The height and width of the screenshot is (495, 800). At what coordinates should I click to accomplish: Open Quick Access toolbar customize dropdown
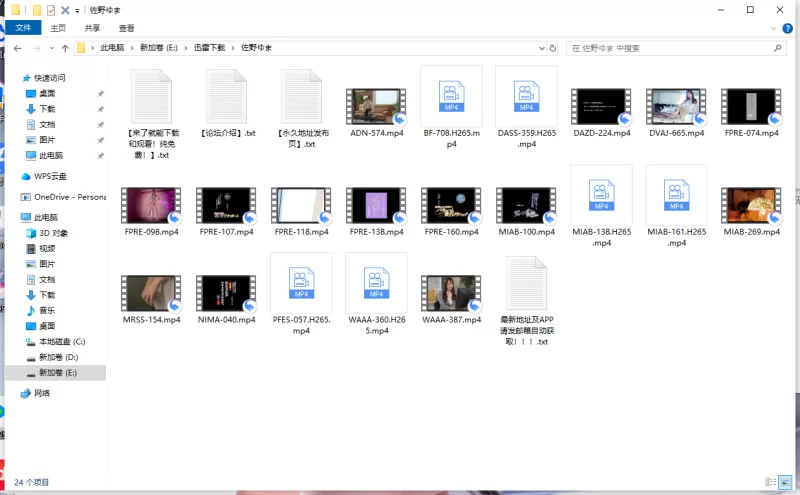point(77,10)
